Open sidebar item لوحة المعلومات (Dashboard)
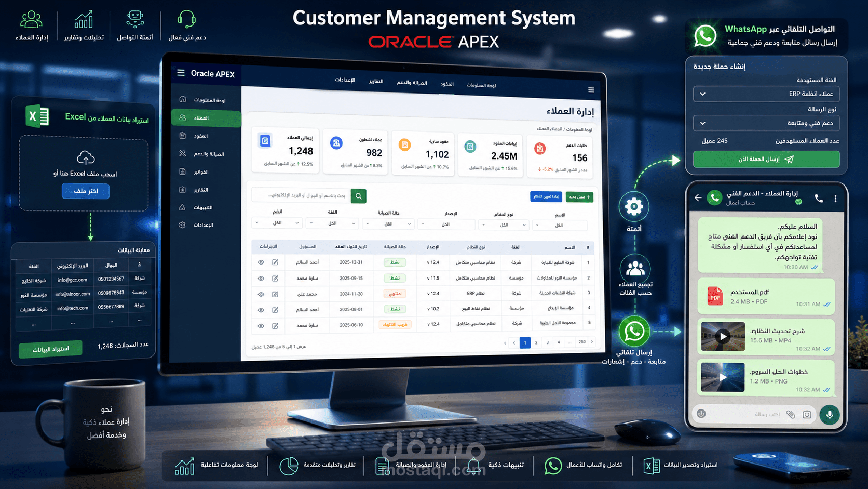The image size is (868, 489). click(x=206, y=100)
